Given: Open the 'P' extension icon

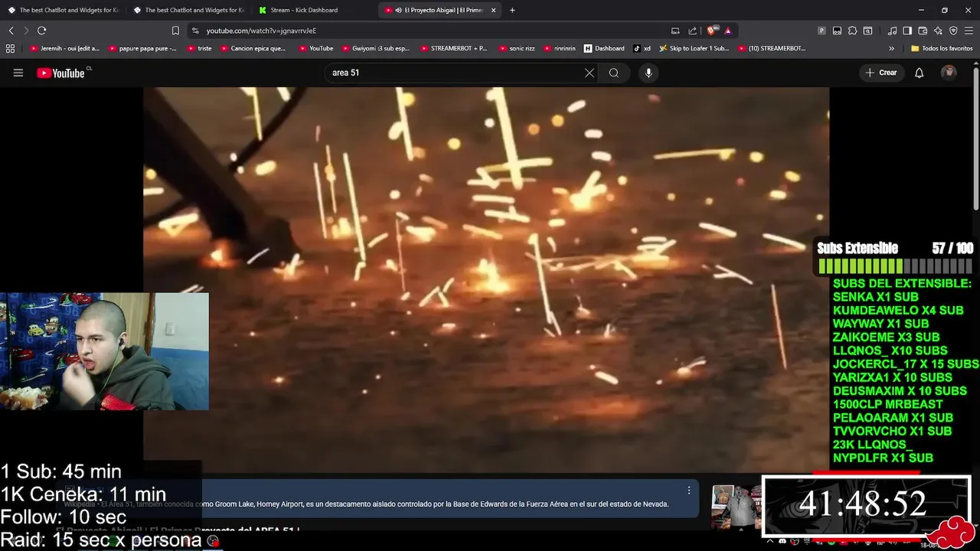Looking at the screenshot, I should tap(822, 31).
